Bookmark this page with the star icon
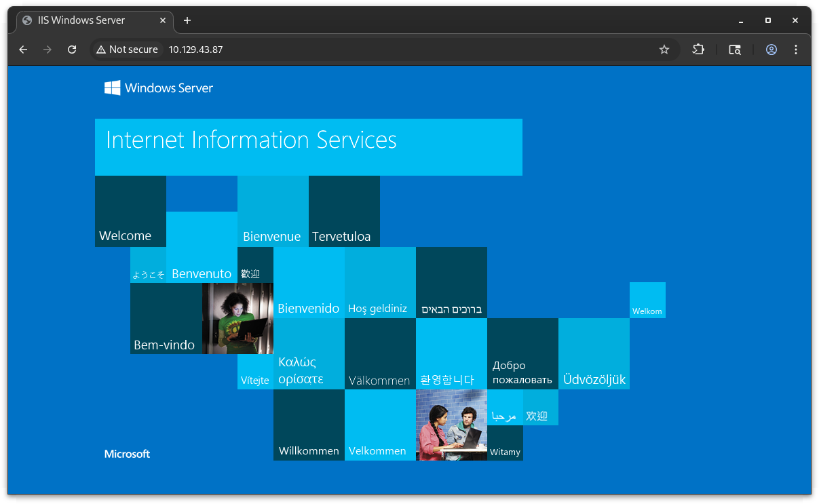This screenshot has width=819, height=504. tap(664, 50)
